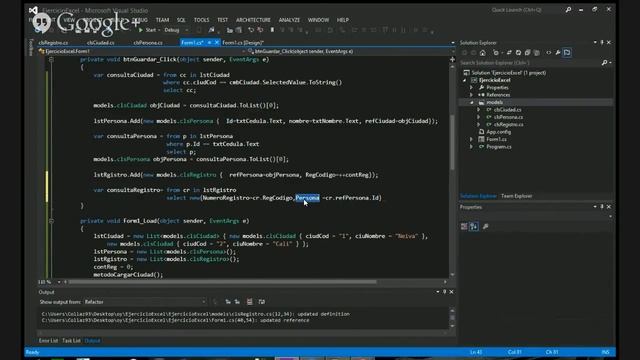Switch to the clsCiudad.cs editor tab
Viewport: 640px width, 360px height.
tap(100, 42)
